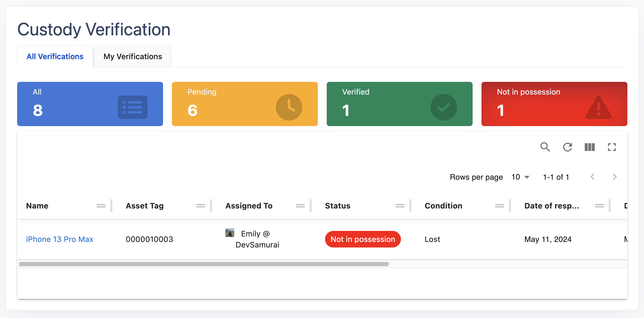Click the horizontal table scrollbar
644x318 pixels.
click(204, 264)
